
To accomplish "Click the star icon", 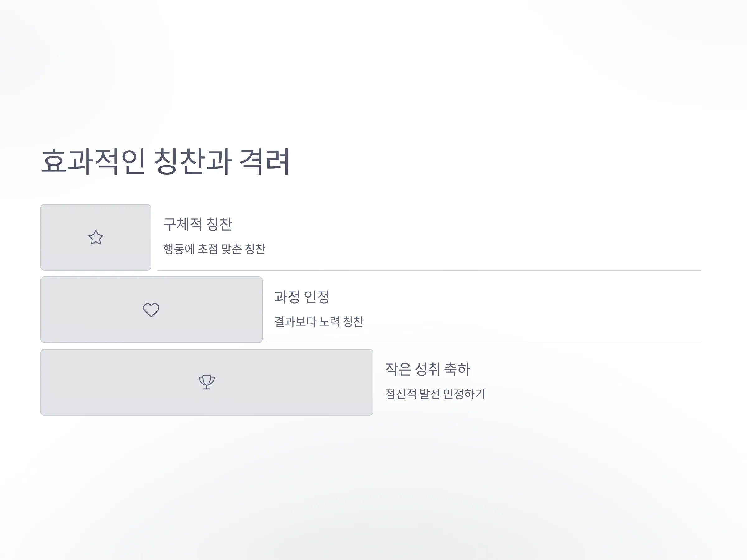I will [96, 237].
